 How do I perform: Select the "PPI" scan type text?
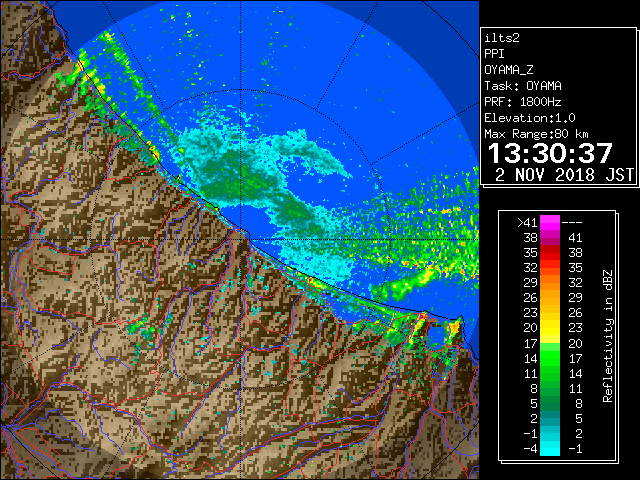click(494, 54)
